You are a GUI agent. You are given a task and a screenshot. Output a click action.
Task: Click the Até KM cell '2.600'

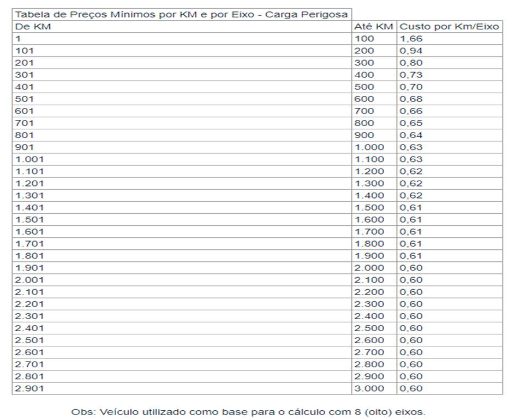click(x=374, y=340)
